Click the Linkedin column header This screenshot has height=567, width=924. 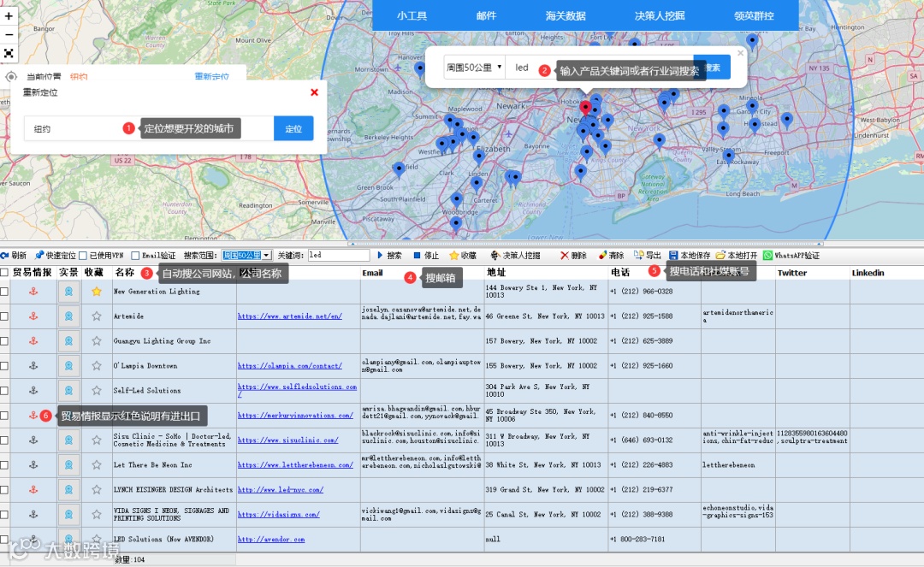coord(868,273)
